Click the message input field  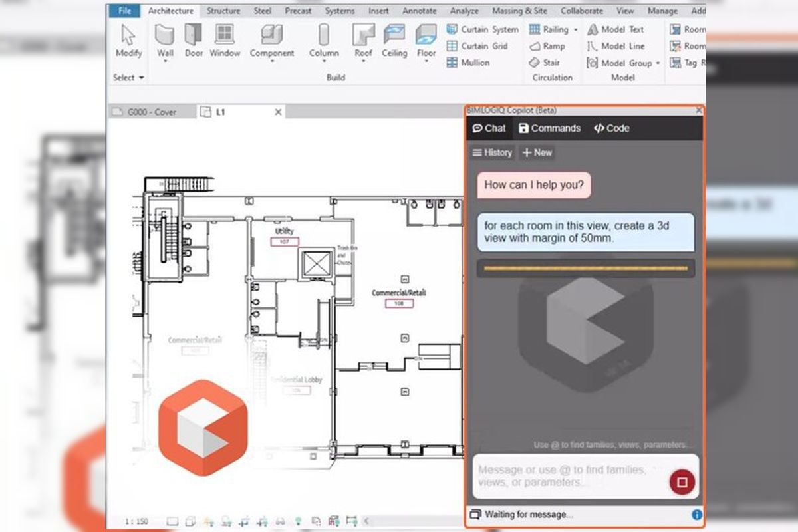click(x=565, y=476)
